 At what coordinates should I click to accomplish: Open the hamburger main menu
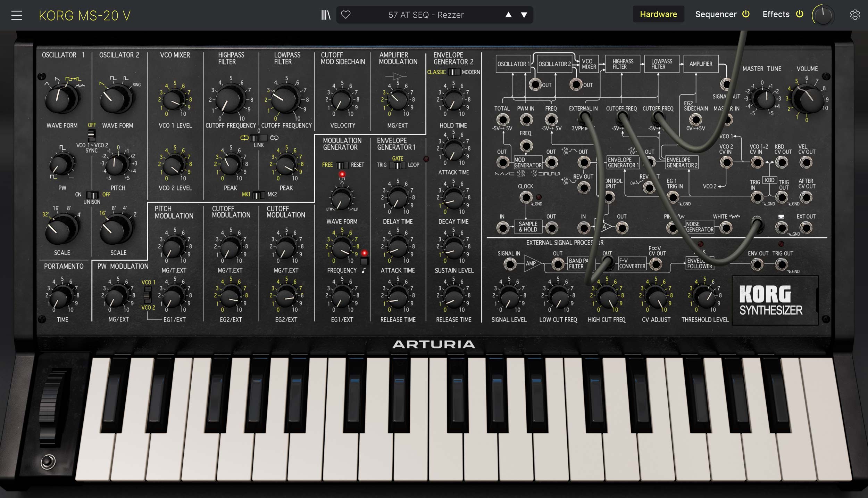pyautogui.click(x=16, y=15)
